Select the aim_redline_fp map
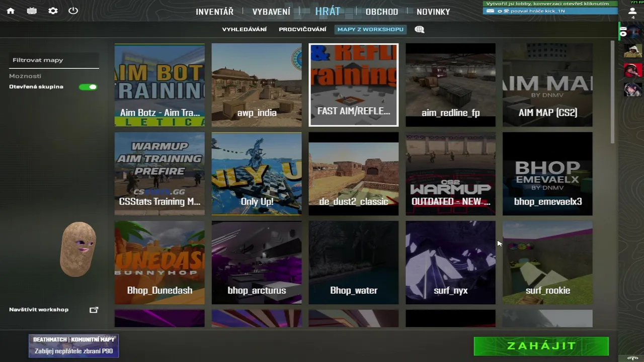Screen dimensions: 644x362 (451, 85)
